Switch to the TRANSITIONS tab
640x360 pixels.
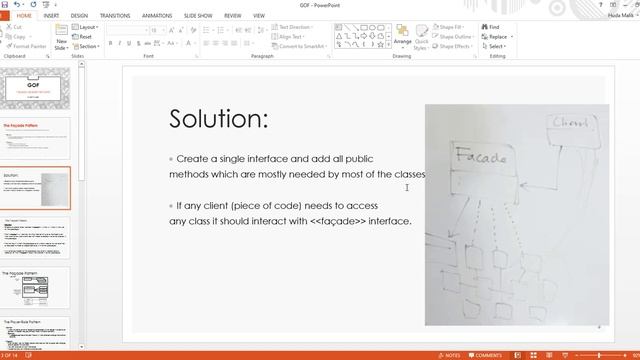115,16
